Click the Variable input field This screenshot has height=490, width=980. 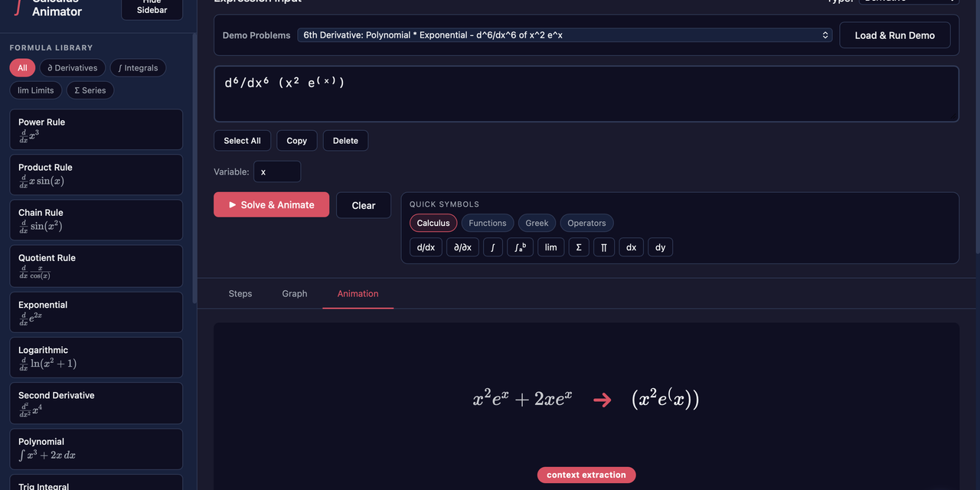point(277,171)
